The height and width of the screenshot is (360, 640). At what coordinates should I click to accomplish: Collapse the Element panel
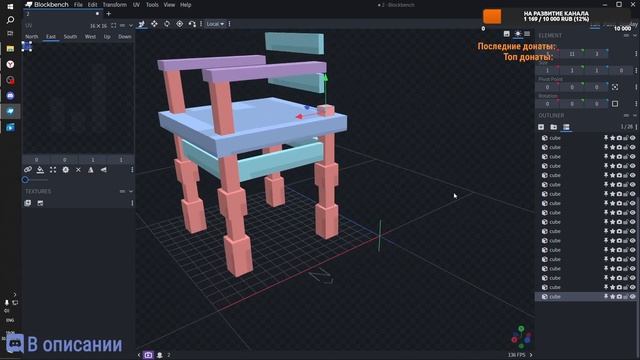click(x=635, y=36)
